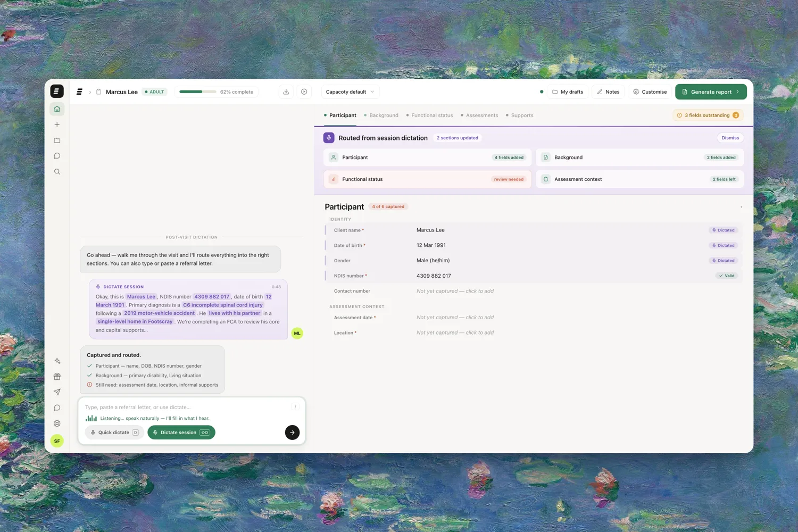Image resolution: width=798 pixels, height=532 pixels.
Task: Open the chat bubble icon below the folder icon
Action: [x=57, y=156]
